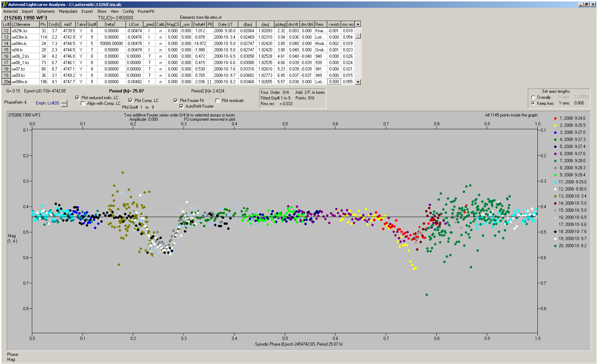Toggle AutoRefit Fourier checkbox
The height and width of the screenshot is (364, 598).
181,106
